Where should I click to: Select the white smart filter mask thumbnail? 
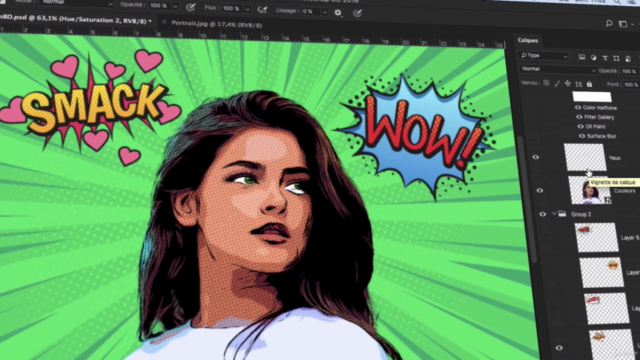tap(592, 96)
